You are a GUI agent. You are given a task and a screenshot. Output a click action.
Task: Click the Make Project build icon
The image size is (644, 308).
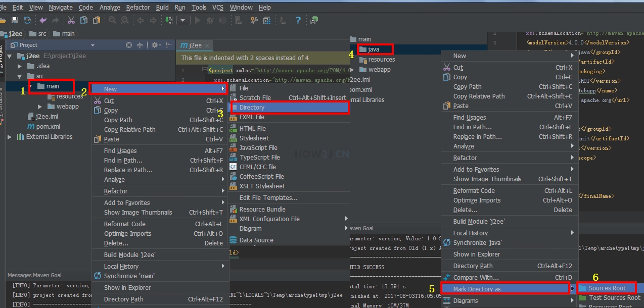pyautogui.click(x=169, y=20)
